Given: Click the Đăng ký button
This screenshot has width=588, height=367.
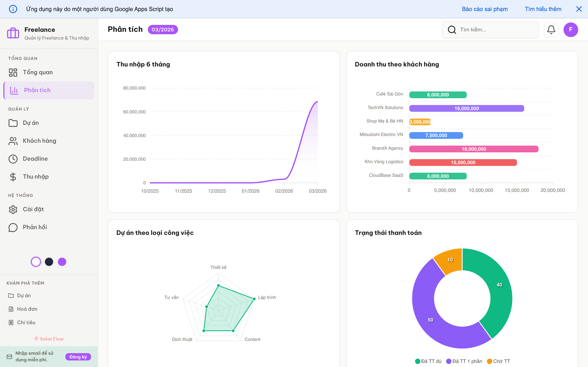Looking at the screenshot, I should coord(78,357).
